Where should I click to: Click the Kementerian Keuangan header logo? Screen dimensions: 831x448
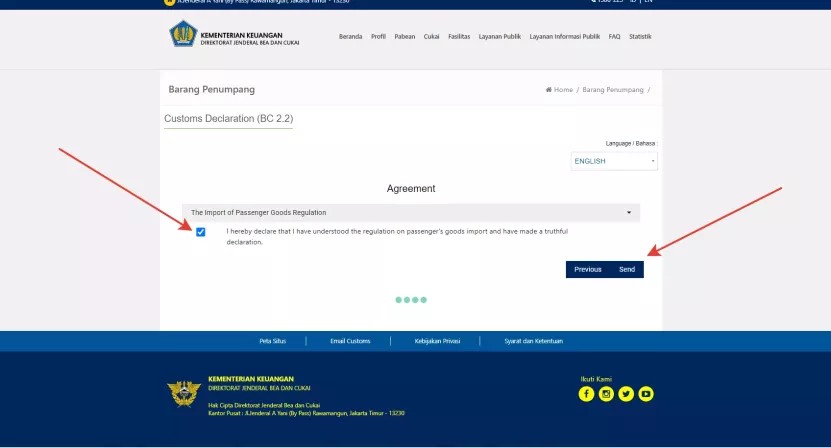click(x=183, y=33)
